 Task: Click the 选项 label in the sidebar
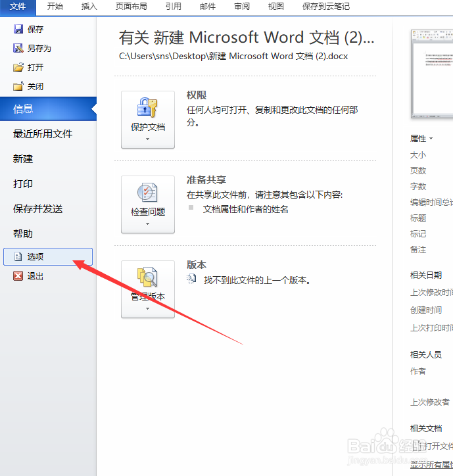tap(36, 257)
